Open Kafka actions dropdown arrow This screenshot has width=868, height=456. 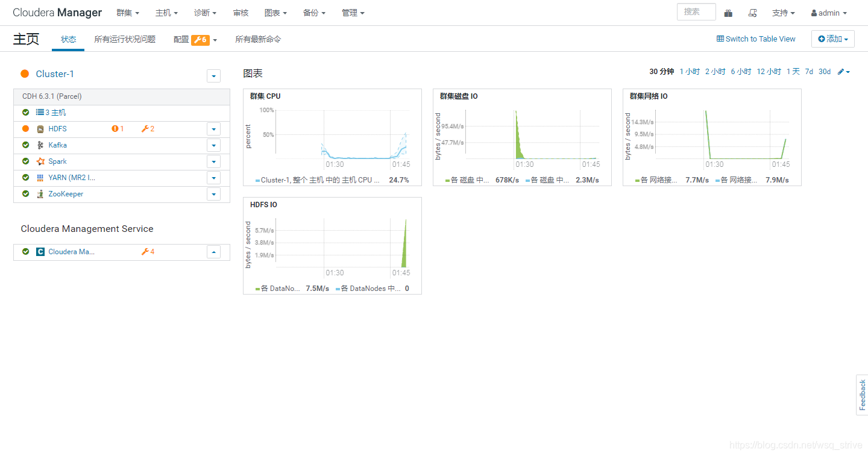coord(213,145)
